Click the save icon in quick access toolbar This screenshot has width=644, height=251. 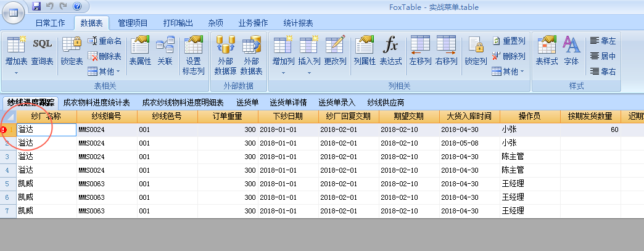point(36,7)
